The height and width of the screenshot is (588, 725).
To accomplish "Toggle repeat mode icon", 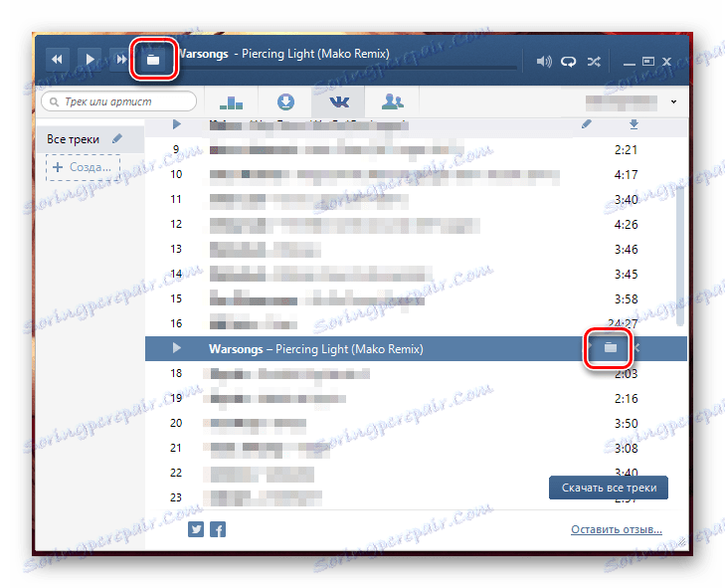I will (568, 61).
